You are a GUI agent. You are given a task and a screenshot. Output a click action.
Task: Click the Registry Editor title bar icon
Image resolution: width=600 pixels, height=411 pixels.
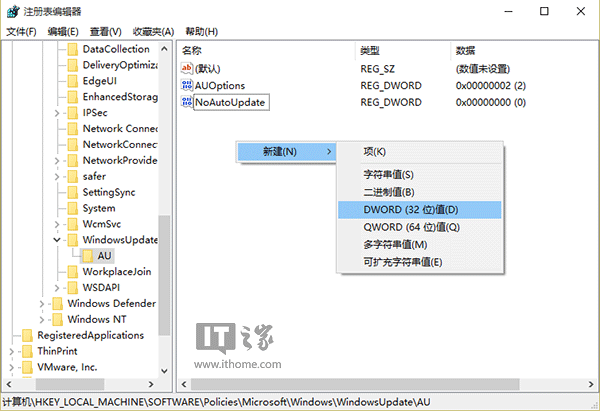[x=13, y=11]
